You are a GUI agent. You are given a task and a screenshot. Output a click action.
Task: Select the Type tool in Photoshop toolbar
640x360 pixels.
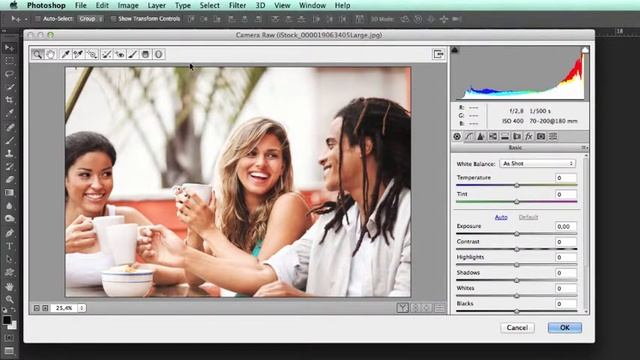(x=9, y=246)
